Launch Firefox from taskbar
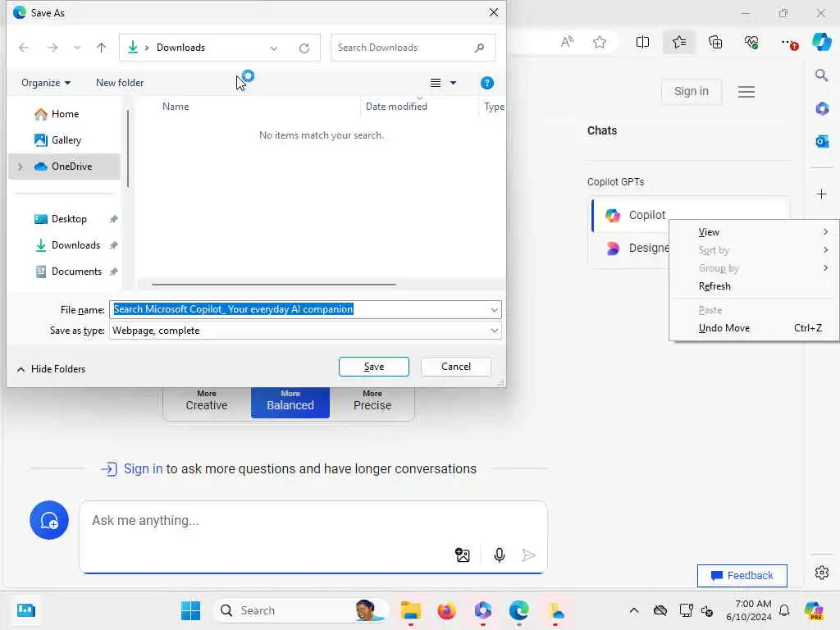This screenshot has height=630, width=840. [447, 610]
